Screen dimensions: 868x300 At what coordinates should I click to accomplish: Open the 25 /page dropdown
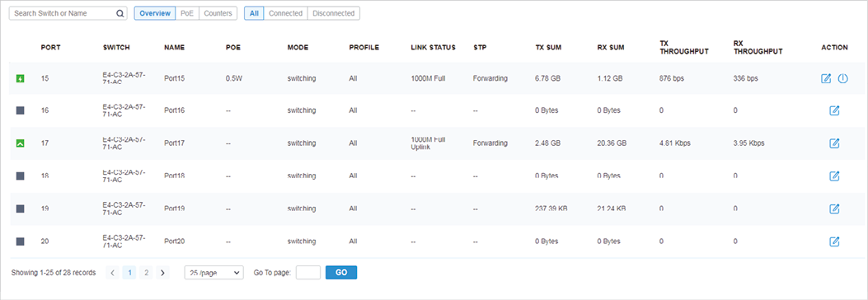(x=213, y=272)
